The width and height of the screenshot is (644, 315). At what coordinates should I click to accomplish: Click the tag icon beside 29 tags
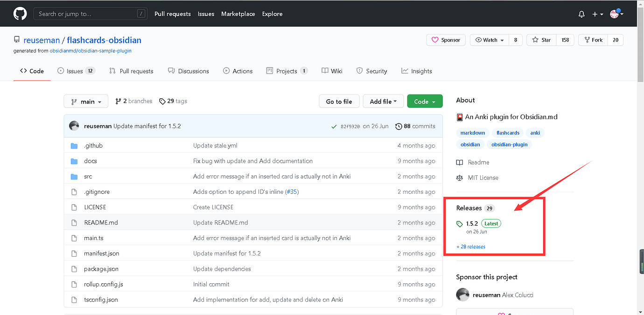tap(162, 101)
